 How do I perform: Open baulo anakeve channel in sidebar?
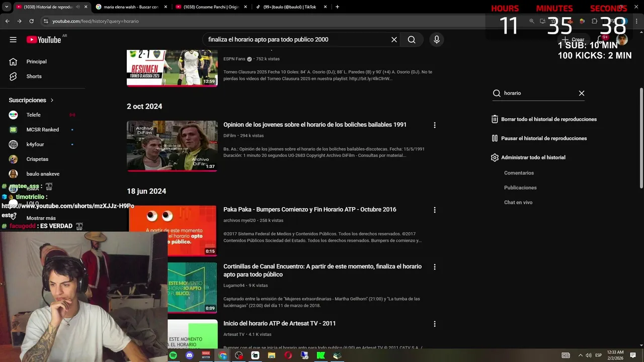(x=44, y=174)
